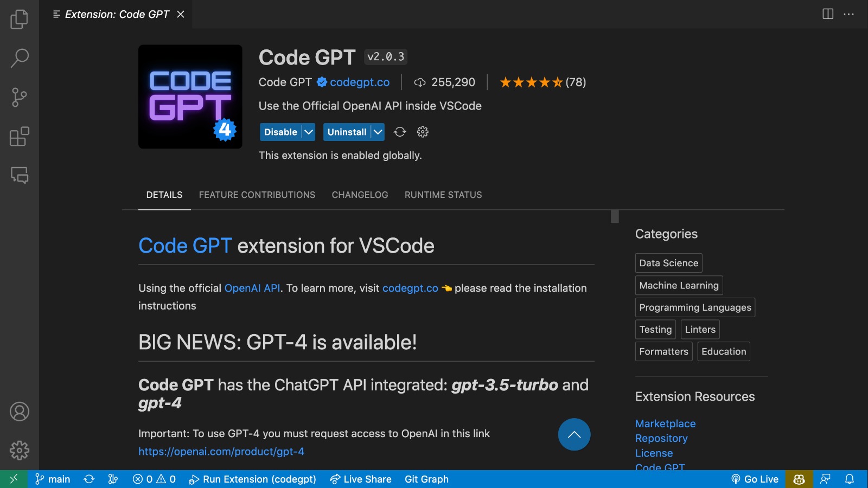Close the Extension: Code GPT tab

pos(181,14)
